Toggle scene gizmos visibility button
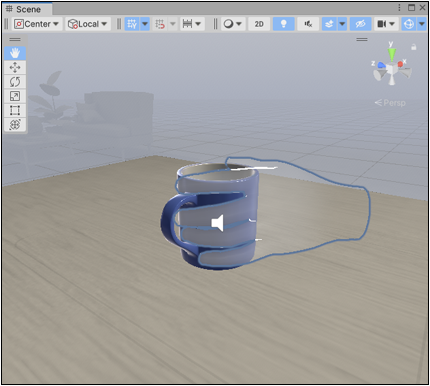Viewport: 430px width, 386px height. point(409,24)
